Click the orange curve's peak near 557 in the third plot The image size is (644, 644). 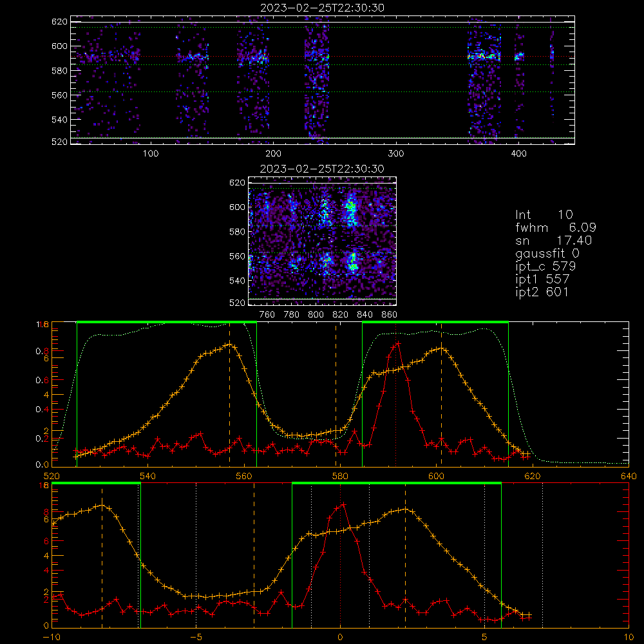click(x=230, y=344)
